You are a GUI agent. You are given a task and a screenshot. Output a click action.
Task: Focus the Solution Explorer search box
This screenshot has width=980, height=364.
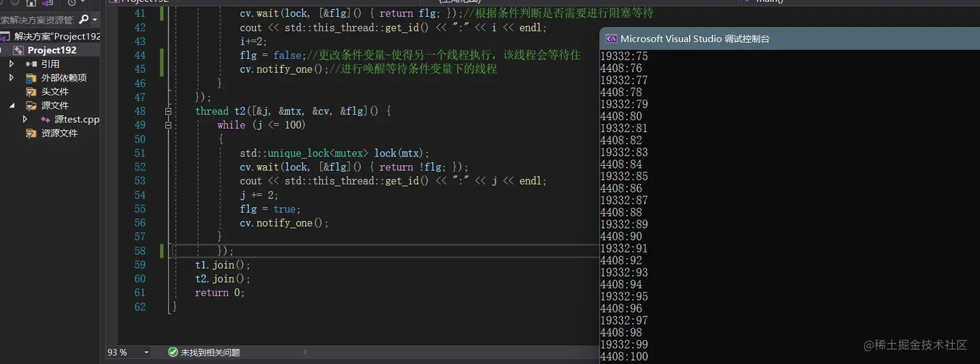(38, 20)
